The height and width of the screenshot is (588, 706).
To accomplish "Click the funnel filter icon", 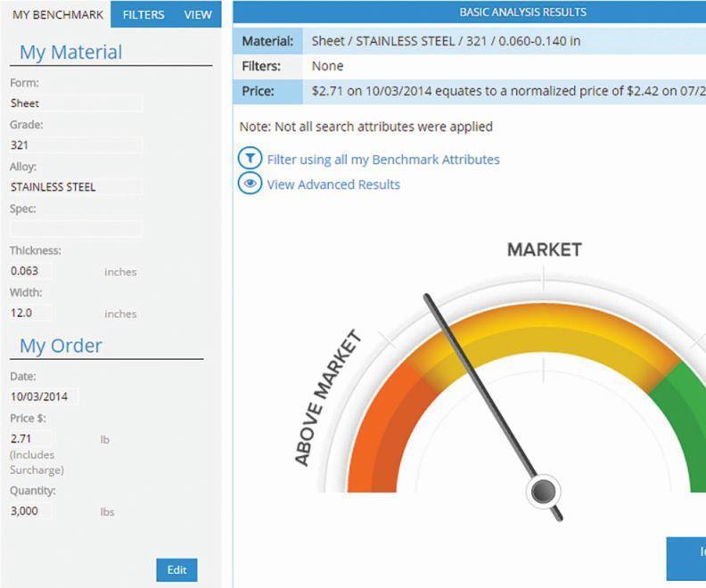I will point(250,159).
